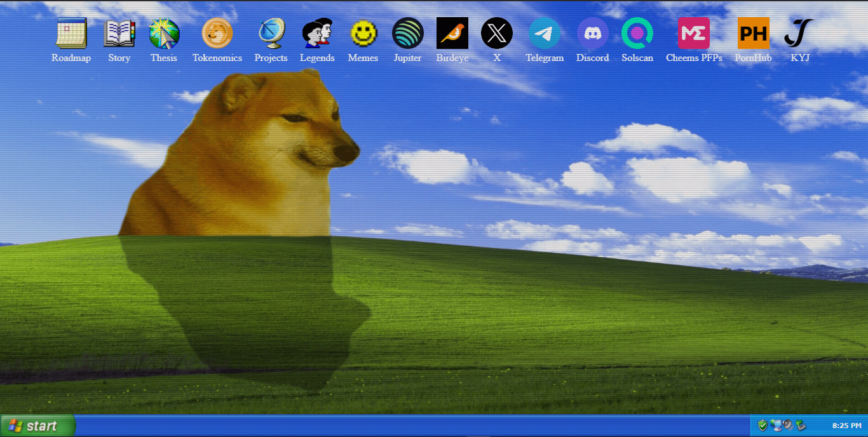
Task: Open the Cheems PFPs Magic Eden icon
Action: coord(694,34)
